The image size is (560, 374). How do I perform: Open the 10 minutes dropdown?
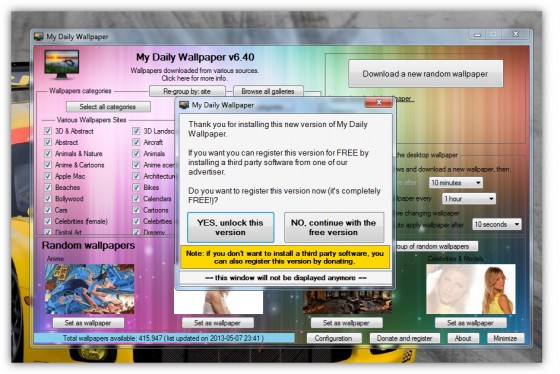coord(456,183)
